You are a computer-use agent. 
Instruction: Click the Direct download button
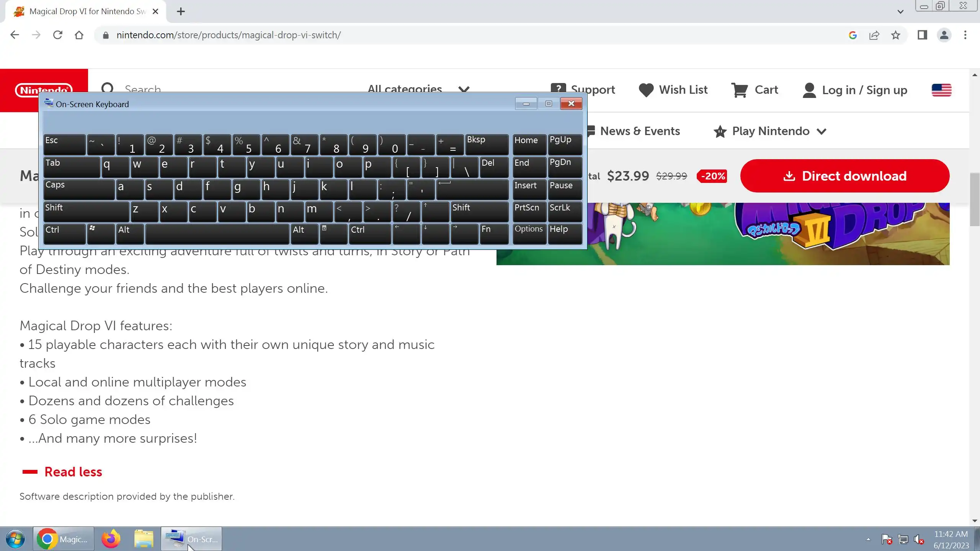[844, 176]
